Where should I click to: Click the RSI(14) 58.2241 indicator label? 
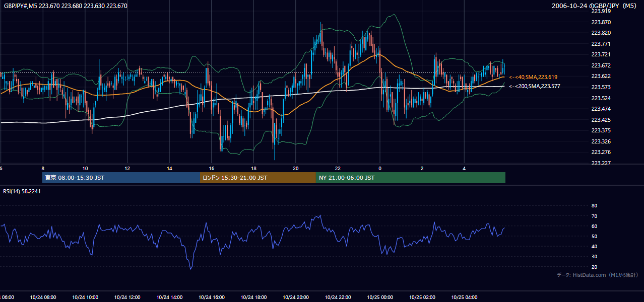22,191
